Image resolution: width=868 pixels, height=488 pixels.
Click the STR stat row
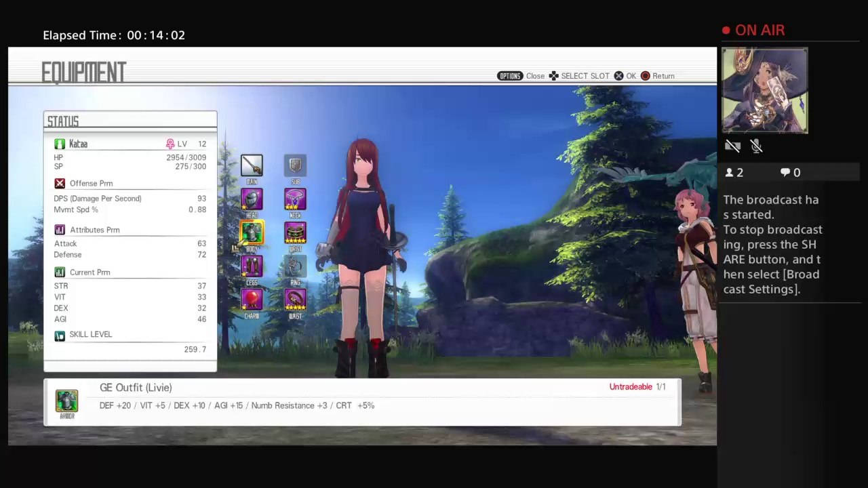(x=130, y=286)
